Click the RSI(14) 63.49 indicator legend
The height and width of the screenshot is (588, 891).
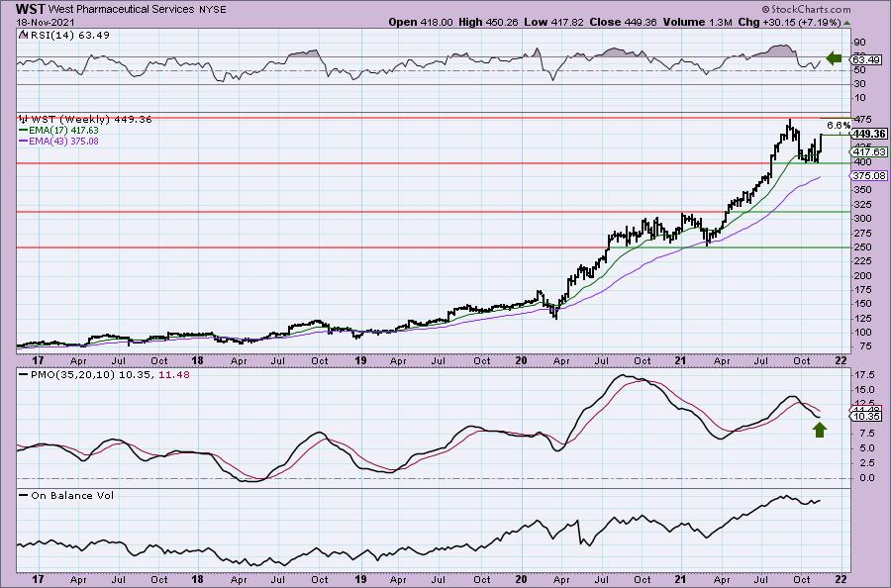(70, 35)
